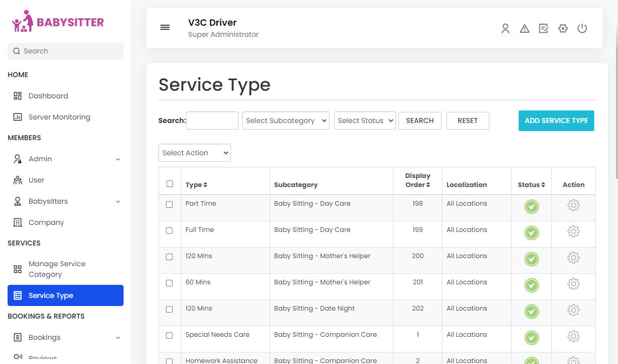Open the Select Action dropdown

194,153
